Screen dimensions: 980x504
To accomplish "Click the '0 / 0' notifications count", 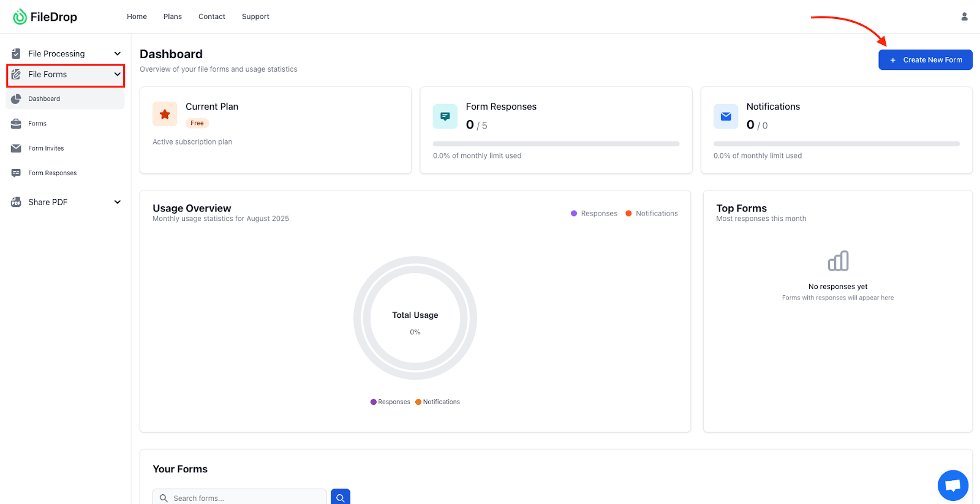I will point(757,125).
